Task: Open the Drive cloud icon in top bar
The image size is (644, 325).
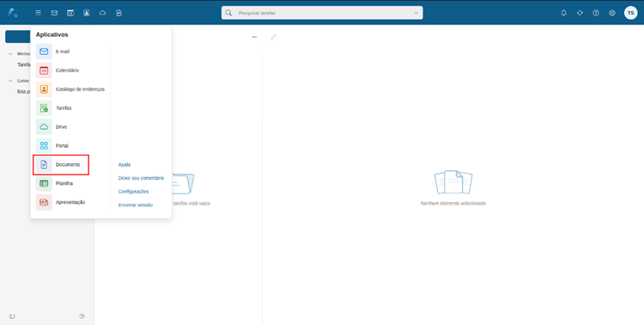Action: coord(103,13)
